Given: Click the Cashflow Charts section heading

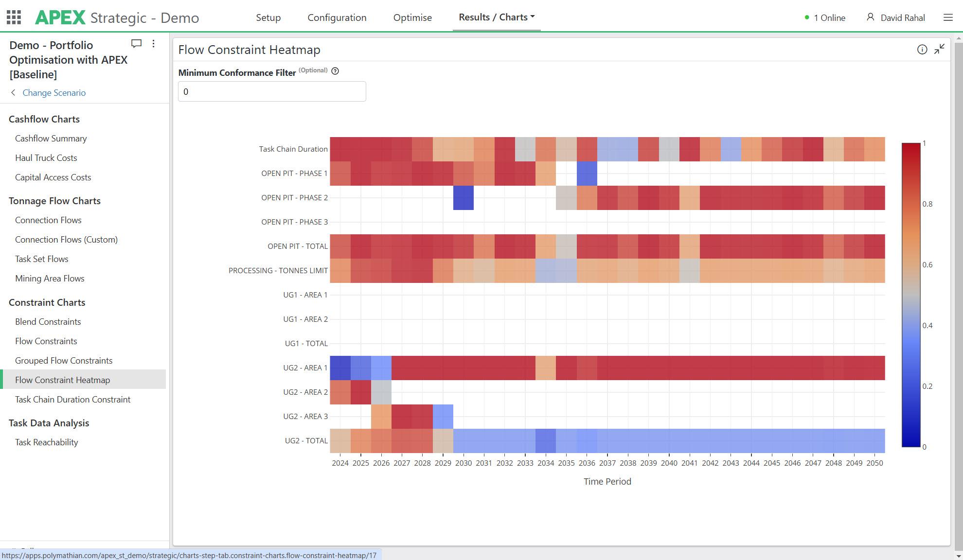Looking at the screenshot, I should coord(44,119).
